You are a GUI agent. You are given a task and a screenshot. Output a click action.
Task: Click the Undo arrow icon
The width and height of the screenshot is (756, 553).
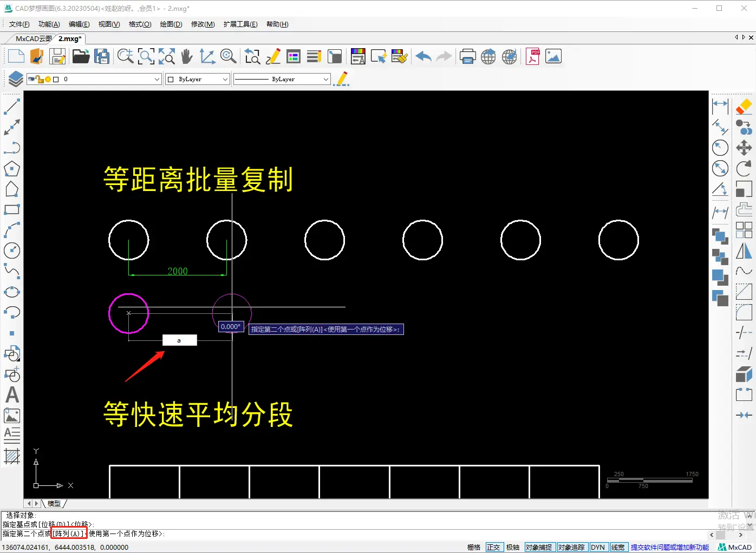(423, 56)
